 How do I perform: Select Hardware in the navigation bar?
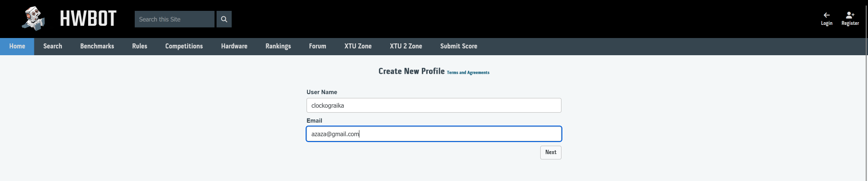(234, 46)
